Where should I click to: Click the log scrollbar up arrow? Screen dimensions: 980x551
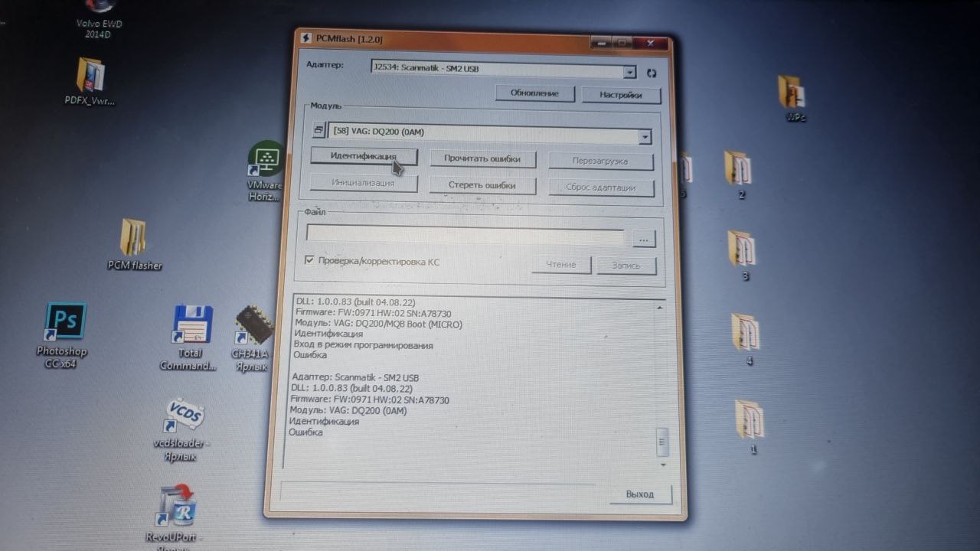[x=659, y=307]
